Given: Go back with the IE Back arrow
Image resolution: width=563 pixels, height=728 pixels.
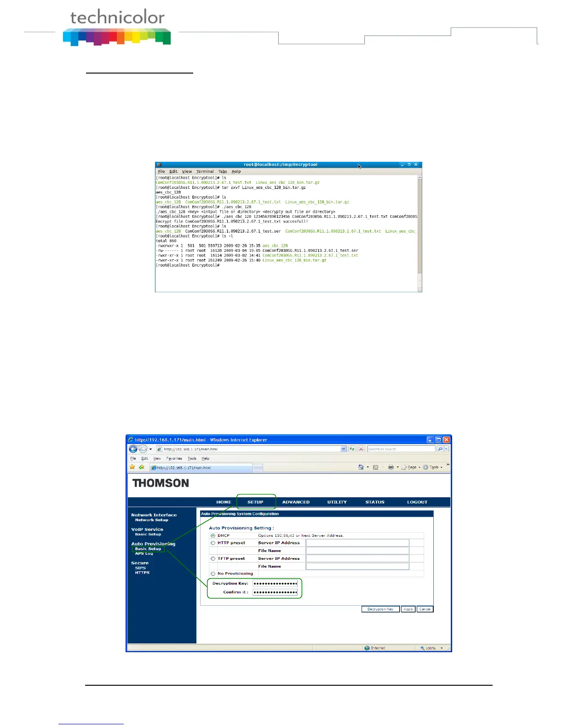Looking at the screenshot, I should tap(133, 449).
